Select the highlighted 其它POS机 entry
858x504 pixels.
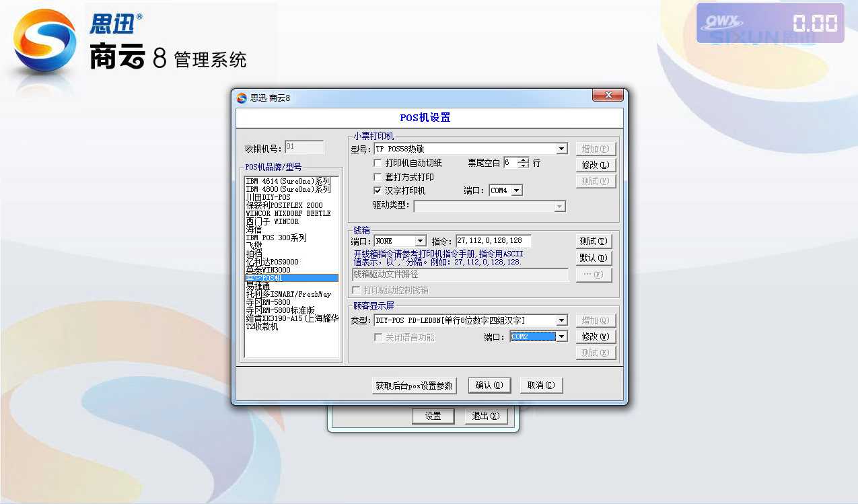(x=291, y=278)
